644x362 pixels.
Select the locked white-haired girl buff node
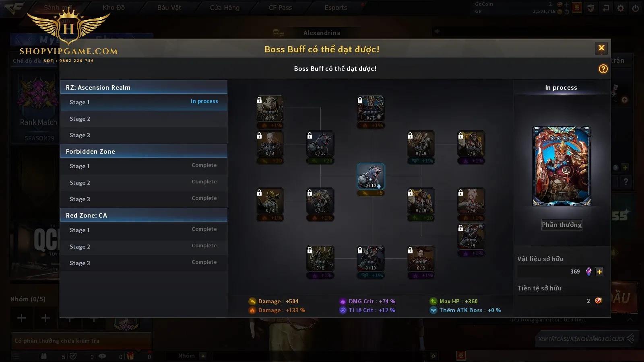tap(471, 201)
